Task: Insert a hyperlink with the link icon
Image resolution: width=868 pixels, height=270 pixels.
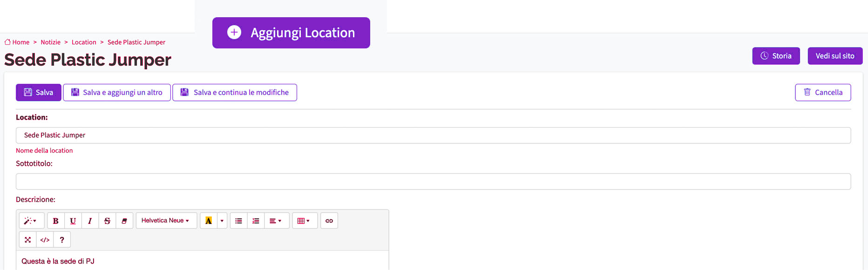Action: [329, 221]
